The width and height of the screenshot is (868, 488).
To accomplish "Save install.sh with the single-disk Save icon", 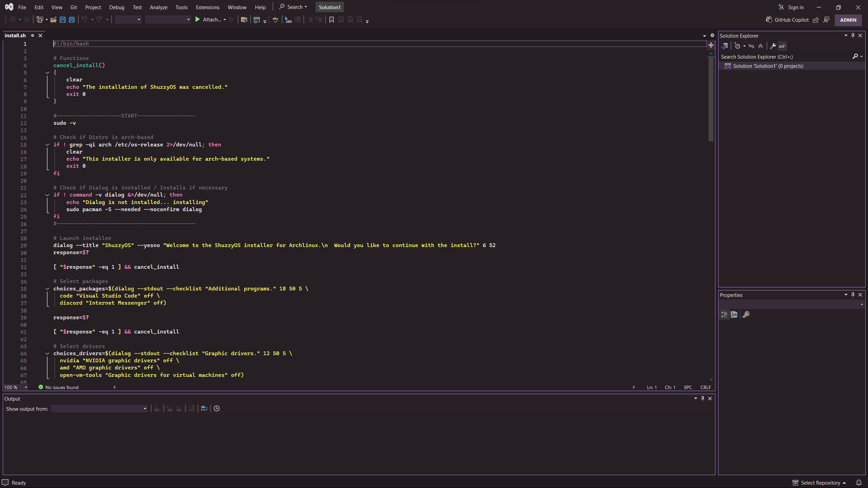I will coord(62,20).
